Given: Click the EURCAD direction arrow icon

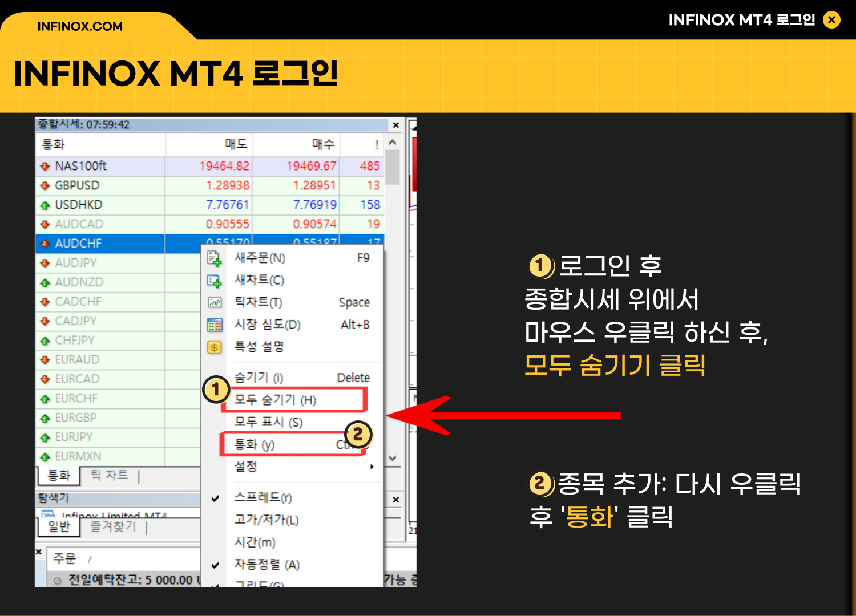Looking at the screenshot, I should pos(45,380).
